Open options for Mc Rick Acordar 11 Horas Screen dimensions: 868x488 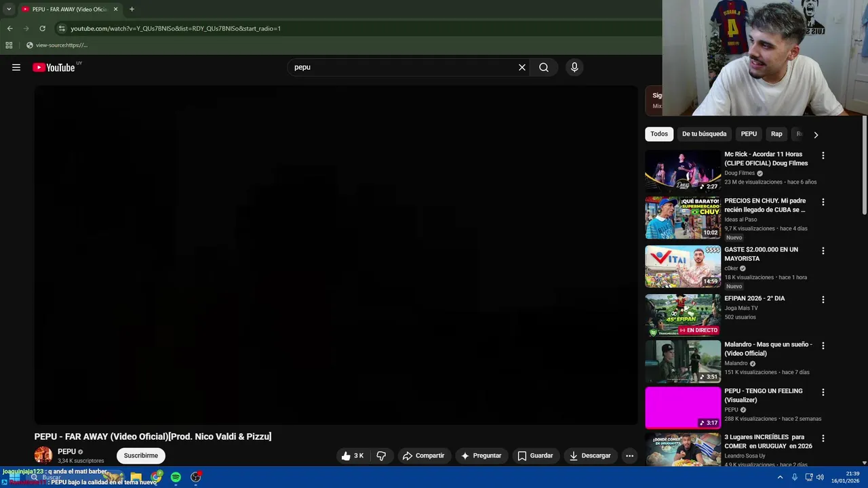823,155
